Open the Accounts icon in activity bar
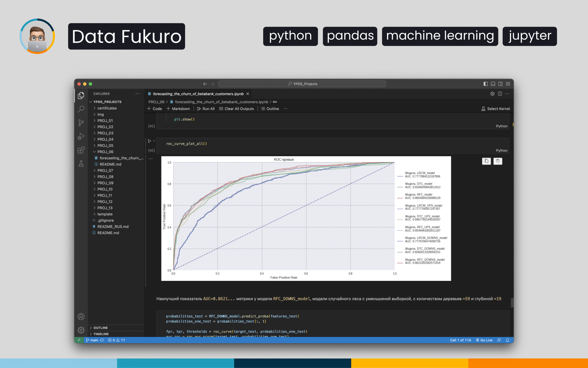 tap(81, 316)
